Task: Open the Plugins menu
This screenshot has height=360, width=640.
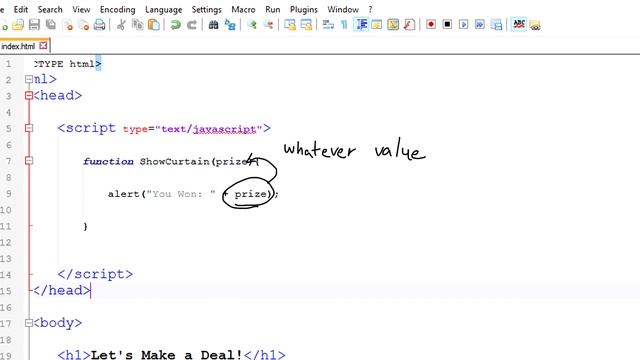Action: 304,9
